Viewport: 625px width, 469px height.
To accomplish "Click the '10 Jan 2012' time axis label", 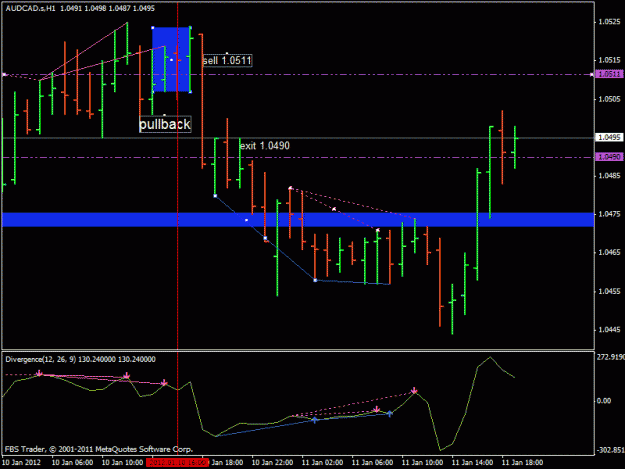I will pyautogui.click(x=22, y=463).
